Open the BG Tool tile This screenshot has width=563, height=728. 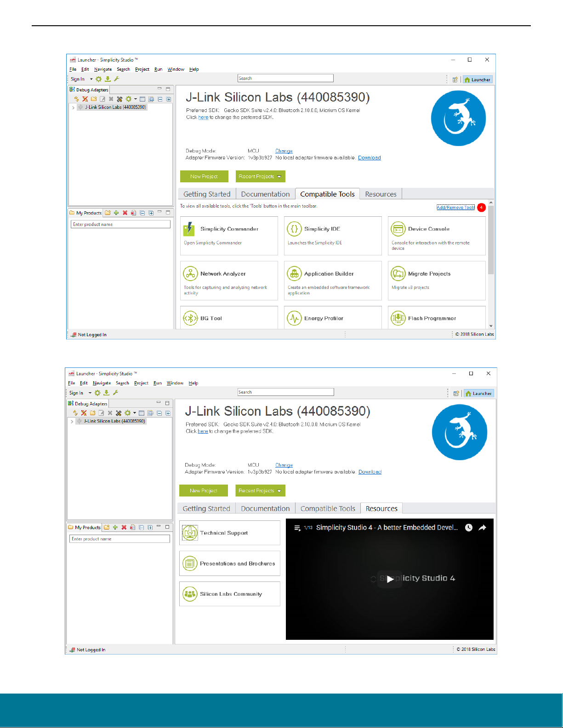click(229, 317)
